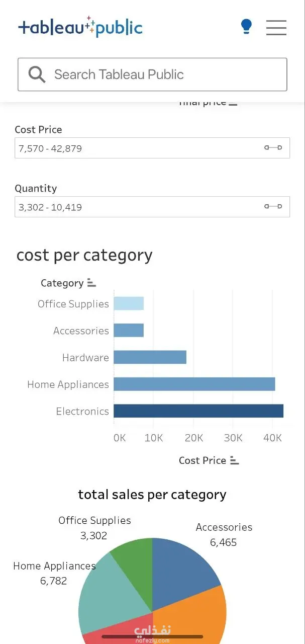
Task: Open the Quantity range slider icon
Action: [273, 207]
